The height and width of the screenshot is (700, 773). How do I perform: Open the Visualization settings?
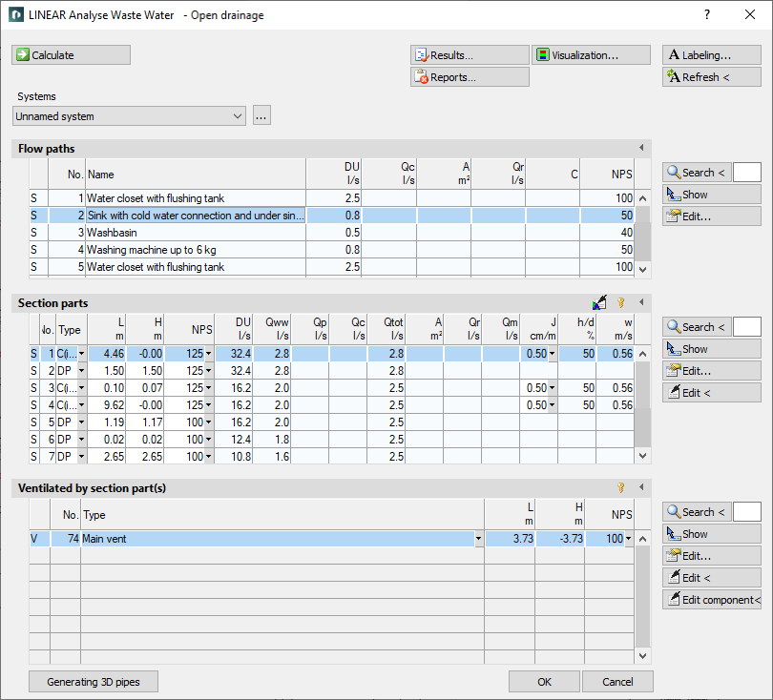[x=591, y=55]
